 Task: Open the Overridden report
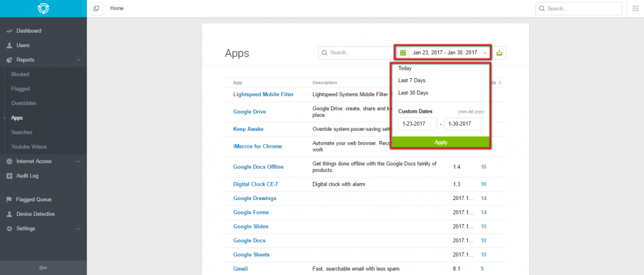24,103
